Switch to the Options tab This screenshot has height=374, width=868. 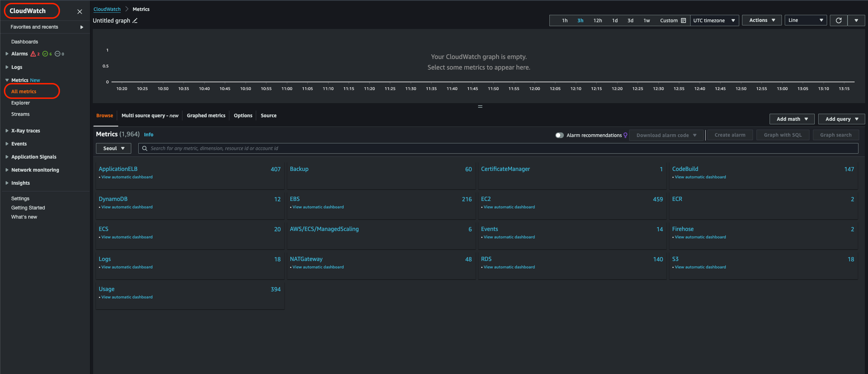(243, 115)
